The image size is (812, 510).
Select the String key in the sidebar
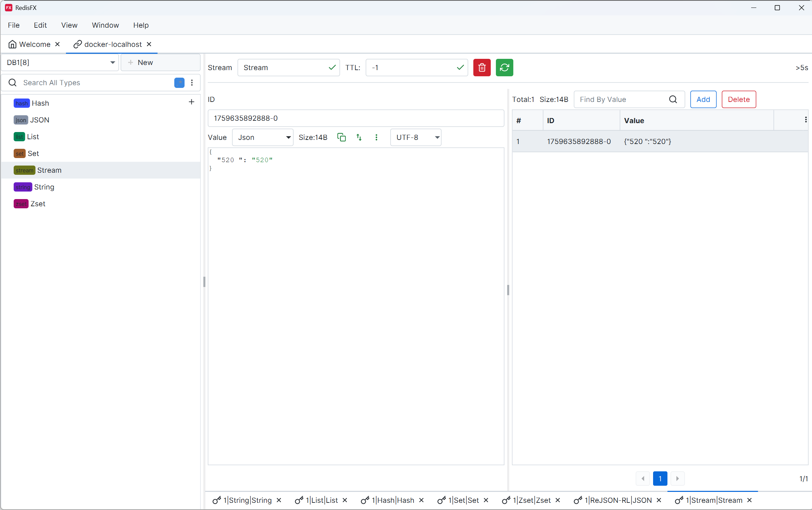point(44,187)
